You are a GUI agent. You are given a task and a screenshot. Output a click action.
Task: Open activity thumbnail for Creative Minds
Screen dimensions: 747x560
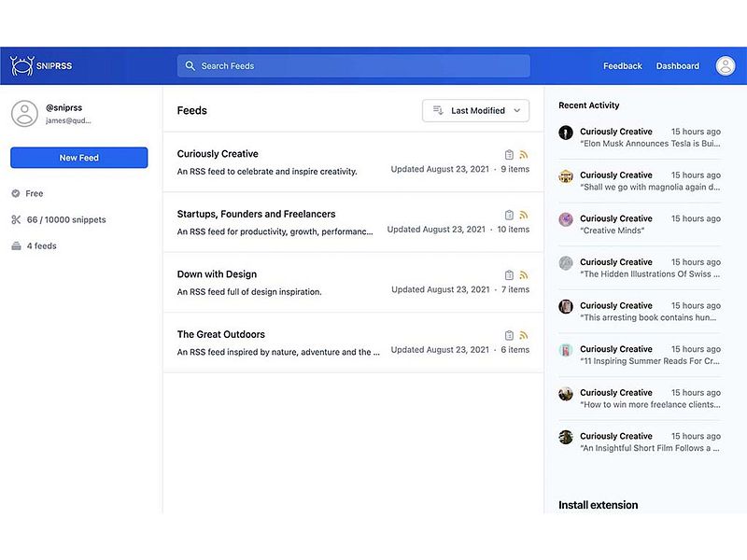(566, 219)
